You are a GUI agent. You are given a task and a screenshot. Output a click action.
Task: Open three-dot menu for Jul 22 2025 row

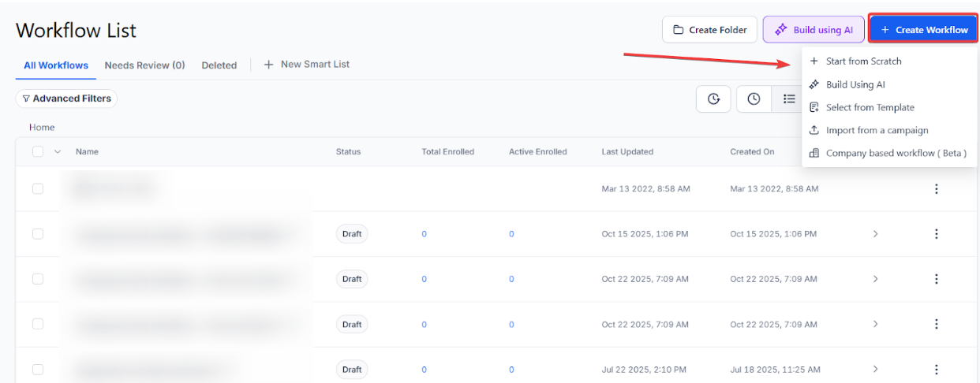[936, 369]
